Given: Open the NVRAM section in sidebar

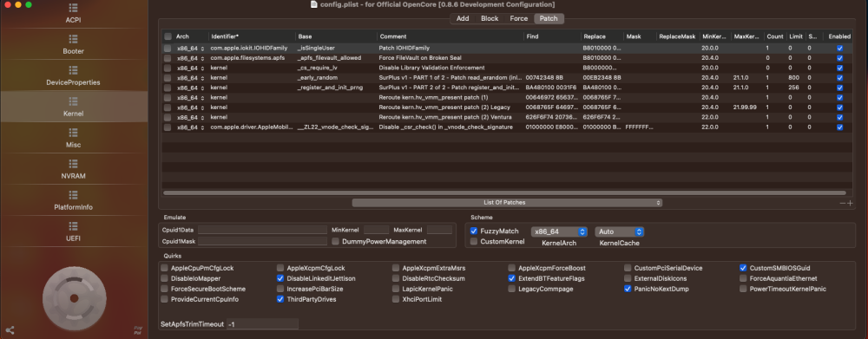Looking at the screenshot, I should (74, 169).
